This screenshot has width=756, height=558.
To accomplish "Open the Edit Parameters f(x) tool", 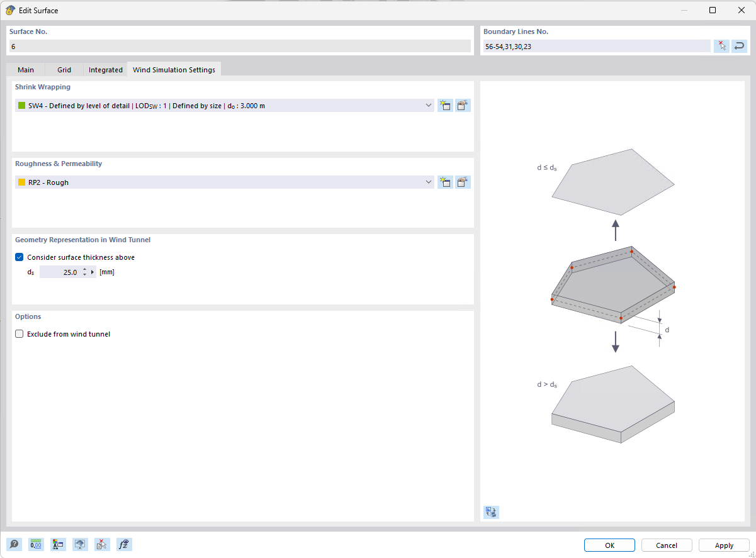I will [x=124, y=544].
